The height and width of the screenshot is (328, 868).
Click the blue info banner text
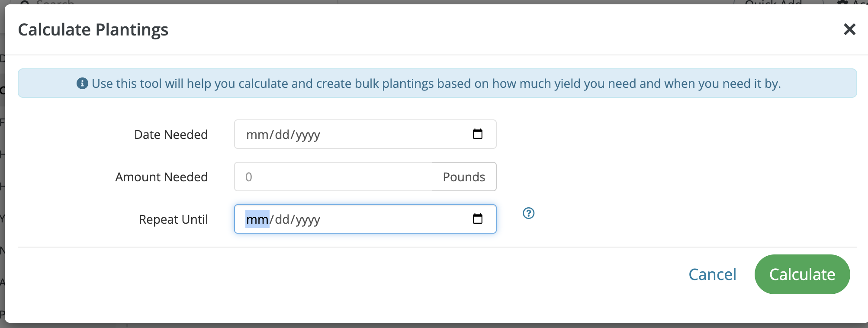tap(436, 83)
